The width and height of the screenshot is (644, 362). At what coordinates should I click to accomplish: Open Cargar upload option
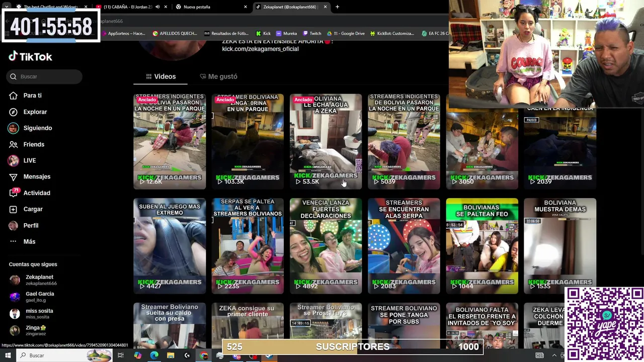tap(33, 209)
